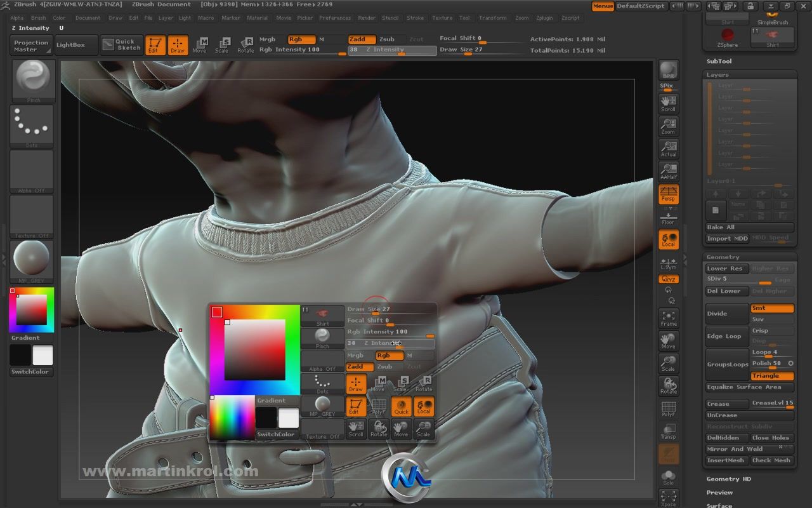812x508 pixels.
Task: Collapse the Layers section
Action: (718, 75)
